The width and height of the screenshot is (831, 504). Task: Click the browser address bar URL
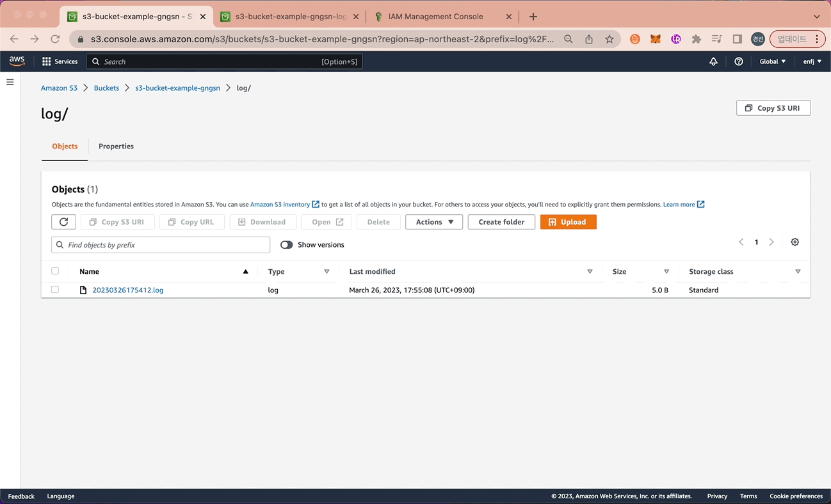[x=322, y=39]
